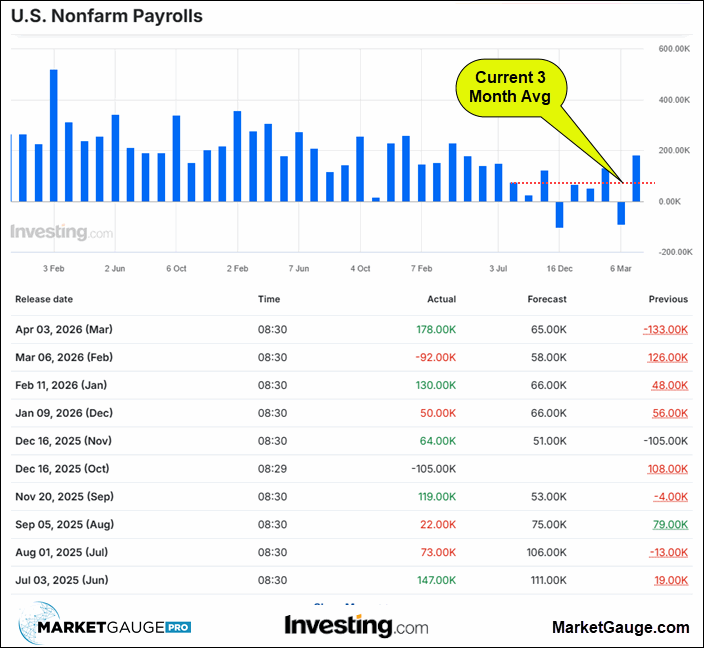This screenshot has width=704, height=648.
Task: Click the Investing.com logo at the bottom
Action: [356, 626]
